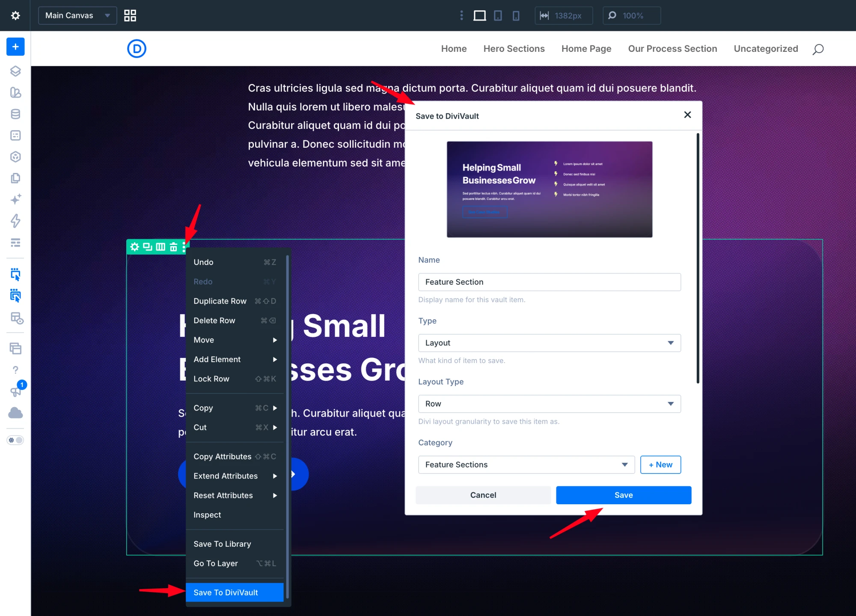Click the Name field with Feature Section
This screenshot has height=616, width=856.
tap(549, 282)
